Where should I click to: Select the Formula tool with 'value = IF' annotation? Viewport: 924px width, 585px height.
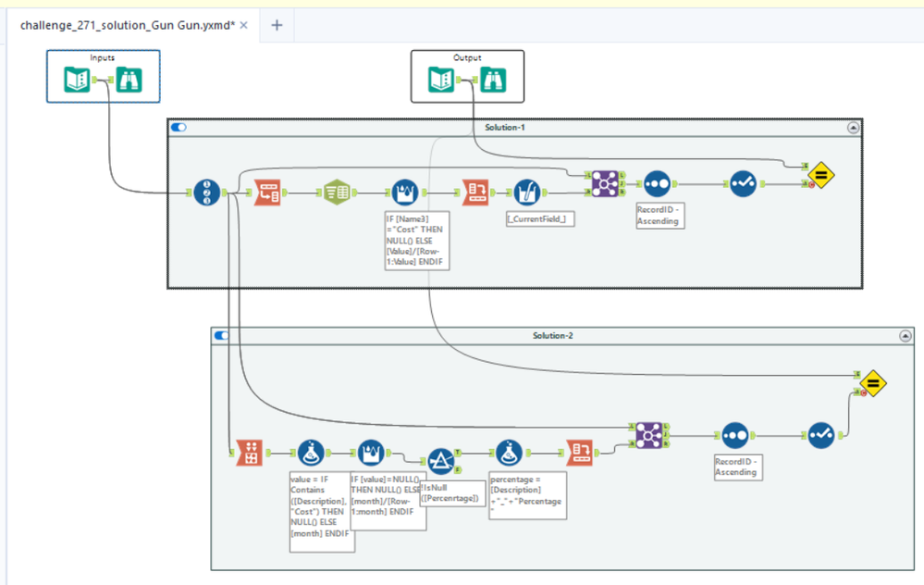coord(311,453)
